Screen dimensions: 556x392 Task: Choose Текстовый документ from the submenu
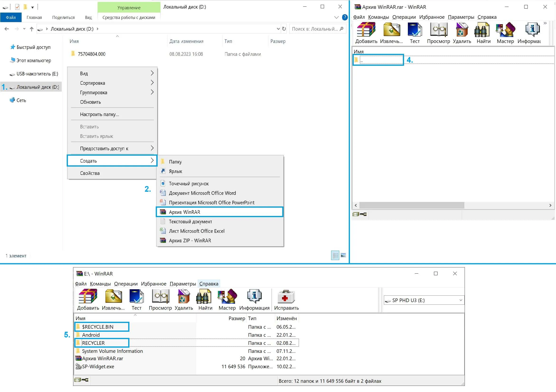tap(220, 221)
